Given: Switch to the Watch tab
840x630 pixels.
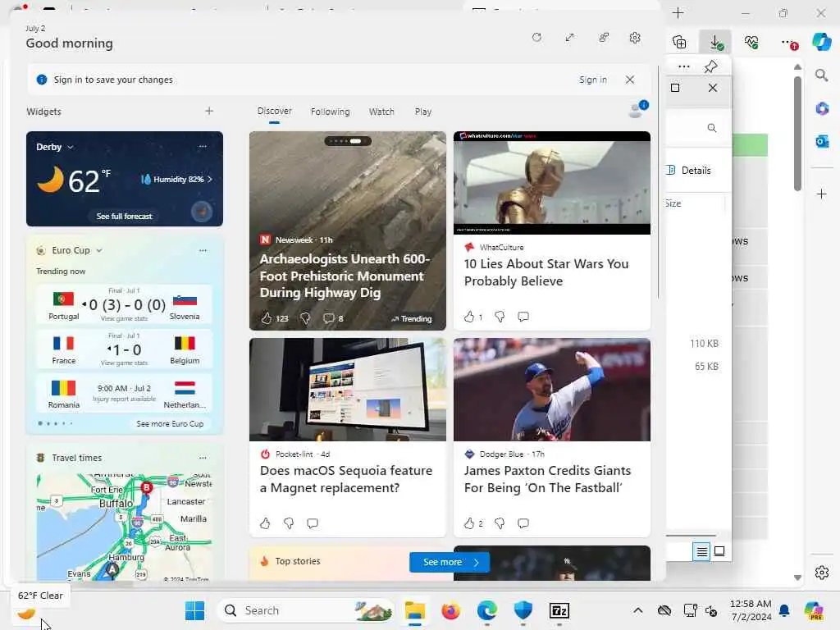Looking at the screenshot, I should coord(381,112).
